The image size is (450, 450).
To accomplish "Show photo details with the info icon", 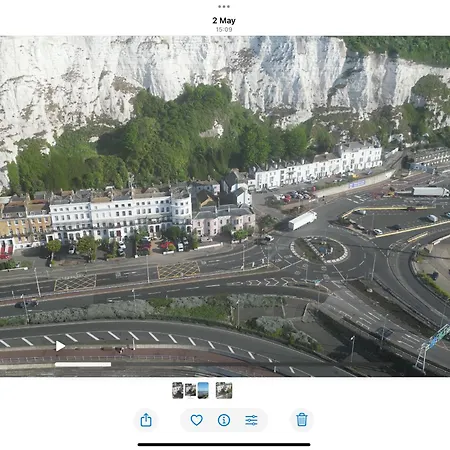I will (x=224, y=420).
